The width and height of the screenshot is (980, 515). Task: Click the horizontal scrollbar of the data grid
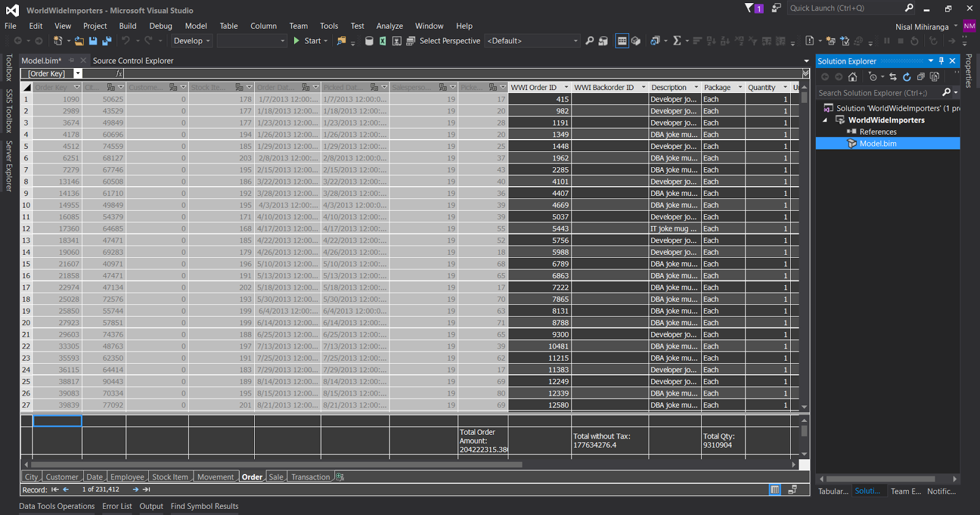coord(277,465)
